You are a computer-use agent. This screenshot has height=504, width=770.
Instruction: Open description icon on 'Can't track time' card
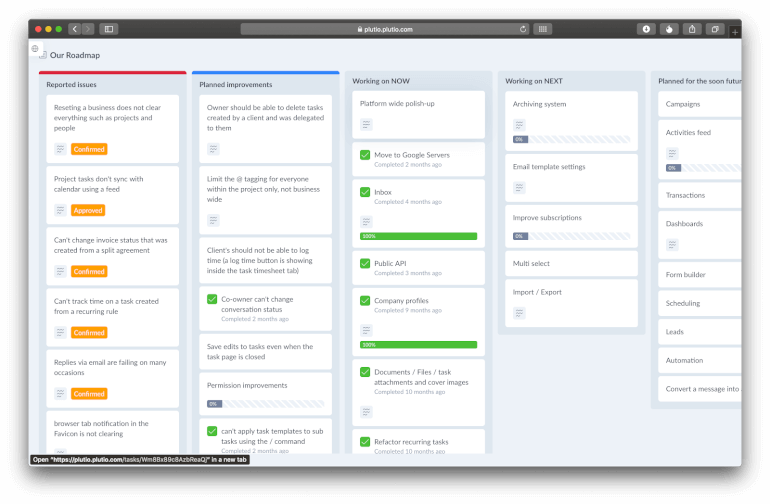[60, 333]
